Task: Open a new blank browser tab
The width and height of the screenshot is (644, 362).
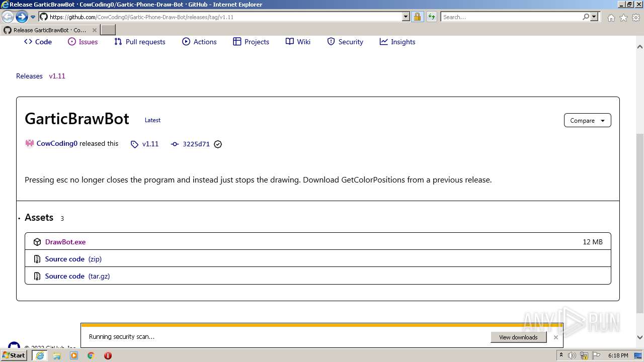Action: tap(108, 30)
